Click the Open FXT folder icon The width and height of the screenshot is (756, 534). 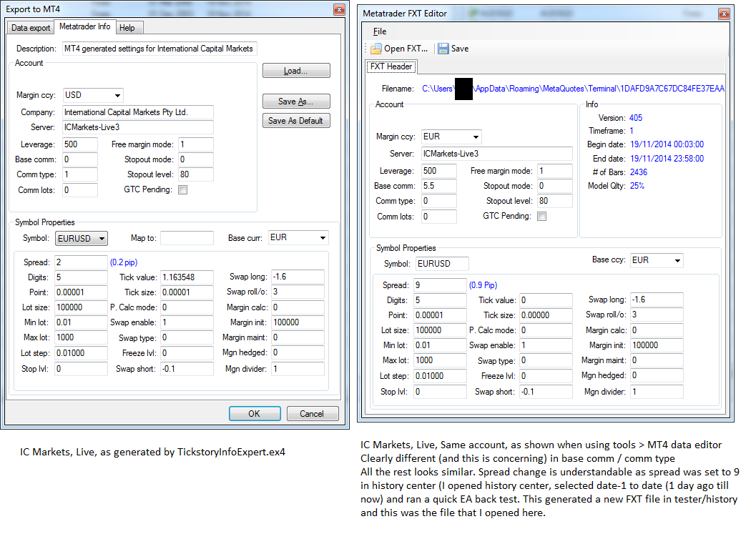(376, 49)
